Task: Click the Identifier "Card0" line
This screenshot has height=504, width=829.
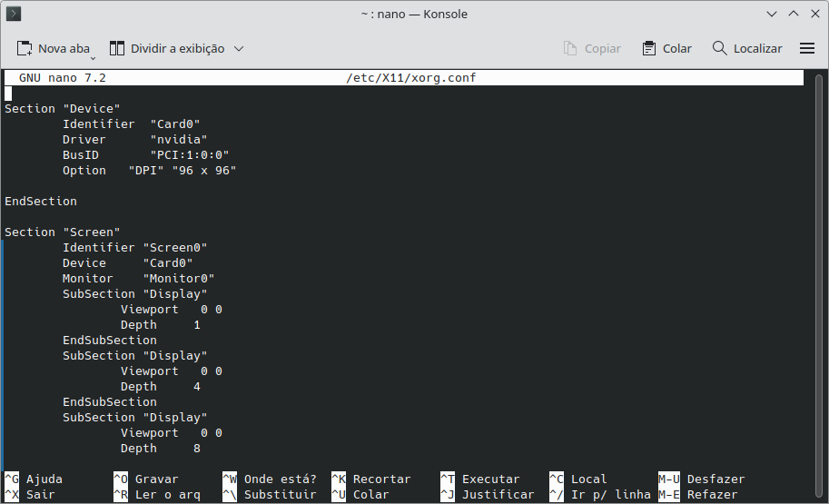Action: tap(131, 124)
